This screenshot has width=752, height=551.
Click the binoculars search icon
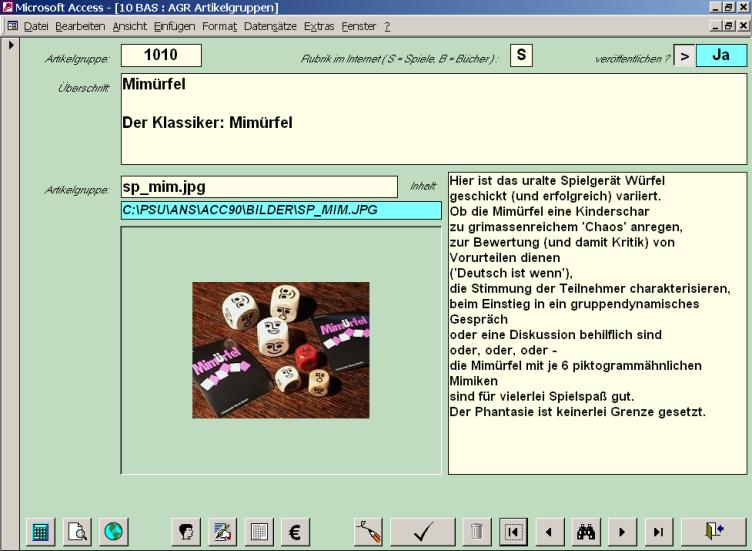[x=586, y=532]
